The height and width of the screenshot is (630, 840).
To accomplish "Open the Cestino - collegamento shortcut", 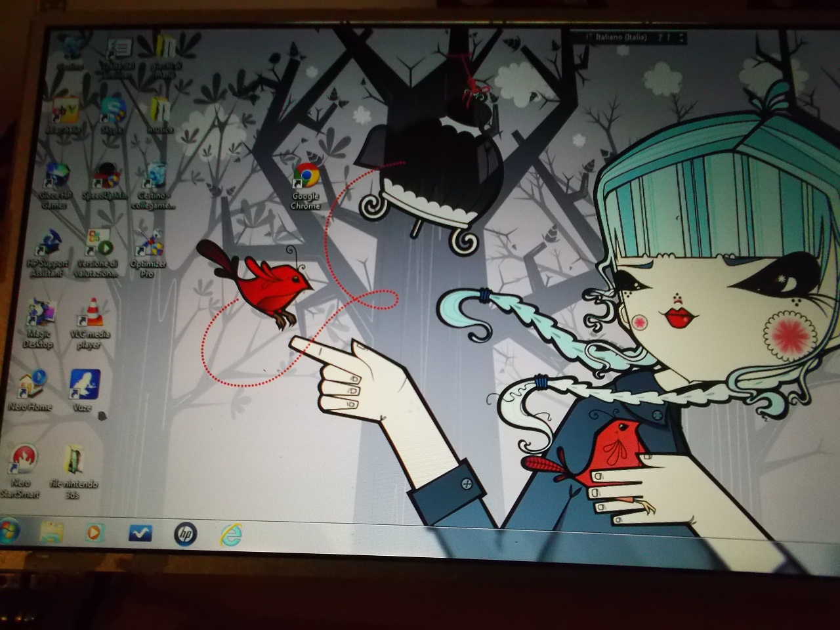I will point(156,186).
